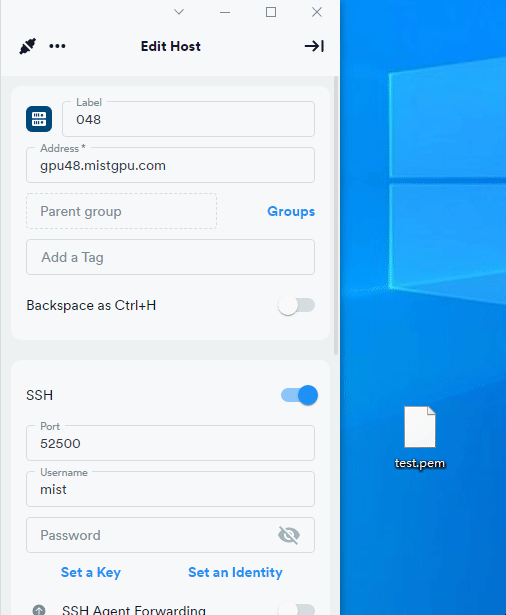Click the Add a Tag field
This screenshot has height=615, width=506.
point(170,257)
